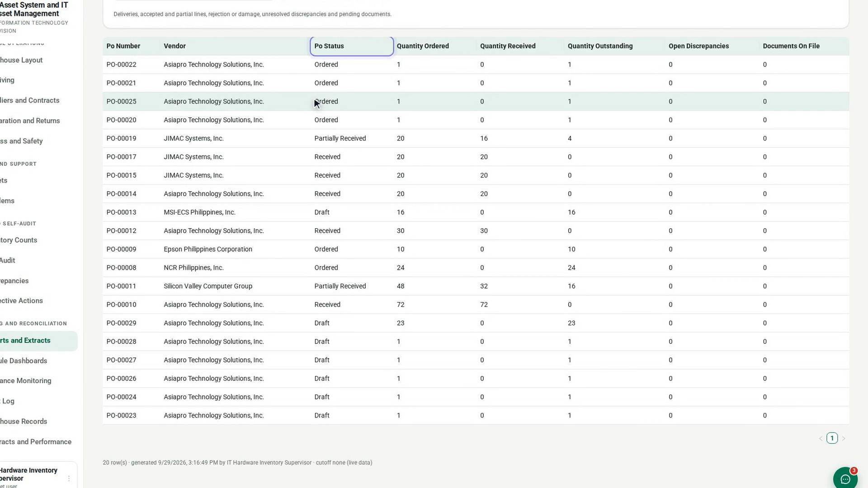This screenshot has height=488, width=868.
Task: Open the user menu three-dot icon
Action: (69, 479)
